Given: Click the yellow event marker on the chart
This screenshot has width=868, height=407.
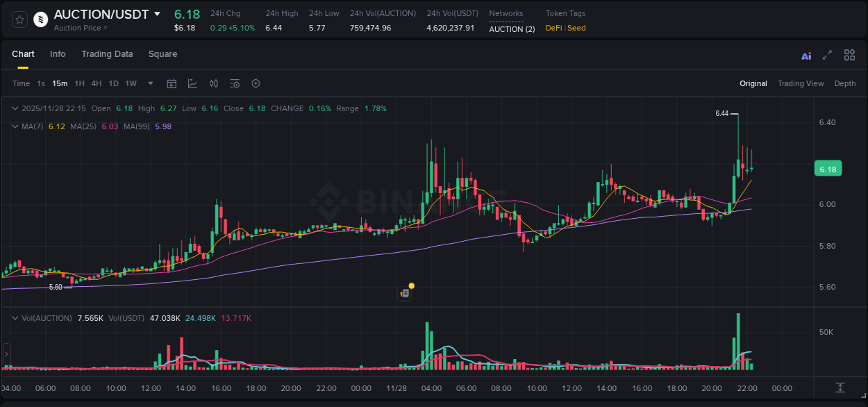Looking at the screenshot, I should tap(411, 285).
